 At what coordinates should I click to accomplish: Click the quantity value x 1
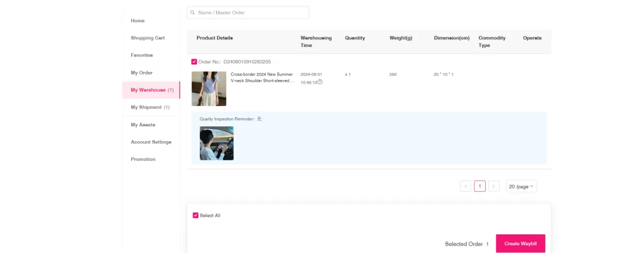[x=348, y=75]
